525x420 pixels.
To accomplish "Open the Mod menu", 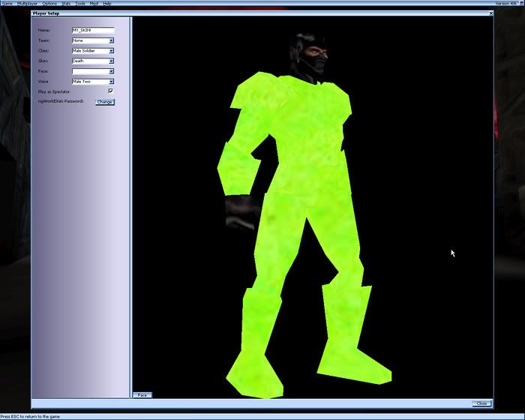I will [x=94, y=4].
